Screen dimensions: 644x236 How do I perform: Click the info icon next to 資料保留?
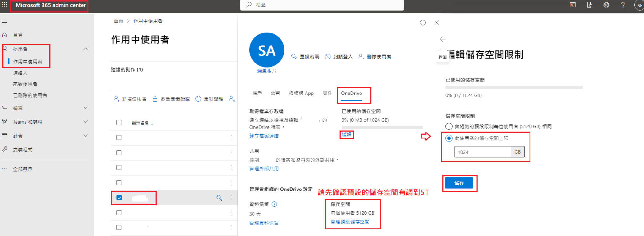tap(274, 204)
